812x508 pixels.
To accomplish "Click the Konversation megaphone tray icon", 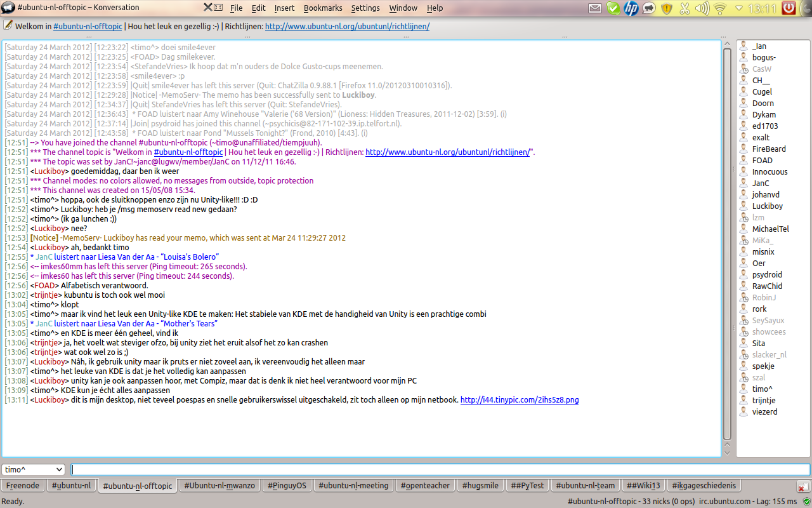I will pos(648,8).
